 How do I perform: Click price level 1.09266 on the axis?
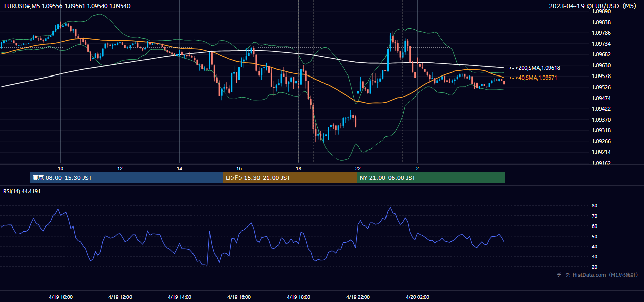pyautogui.click(x=601, y=141)
